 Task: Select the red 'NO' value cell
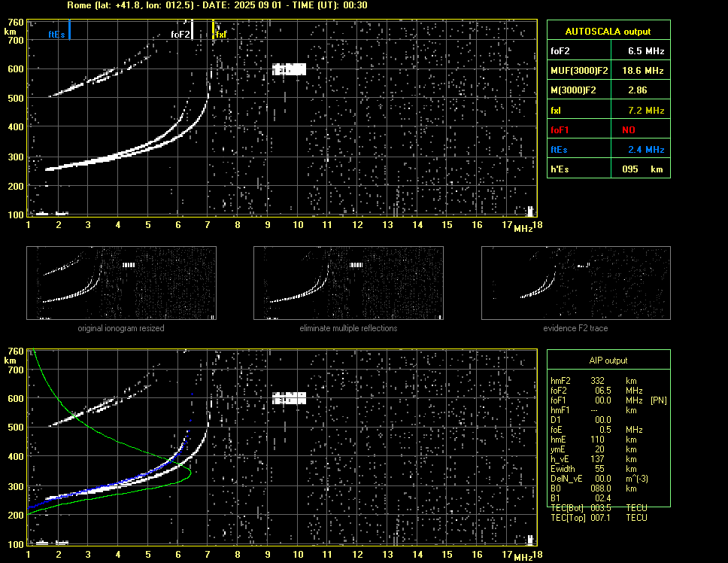pos(642,129)
